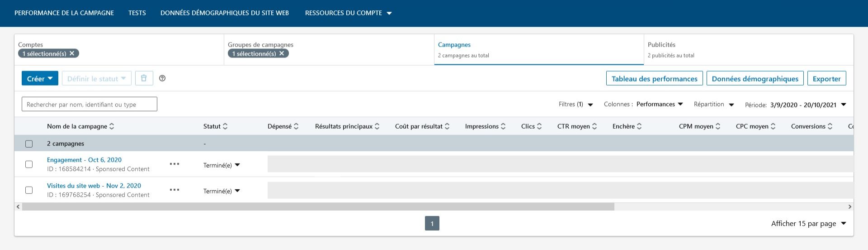The width and height of the screenshot is (868, 250).
Task: Open the Filtres (1) dropdown
Action: tap(576, 105)
